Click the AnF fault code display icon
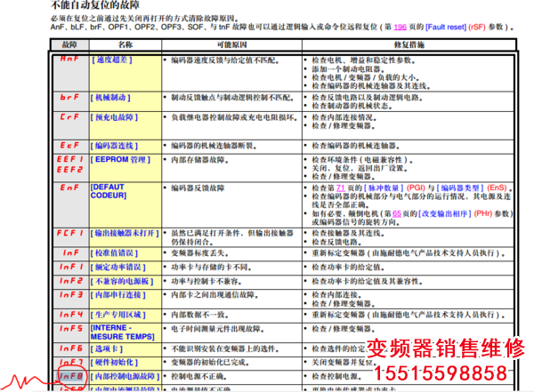Viewport: 534px width, 392px height. [x=69, y=60]
